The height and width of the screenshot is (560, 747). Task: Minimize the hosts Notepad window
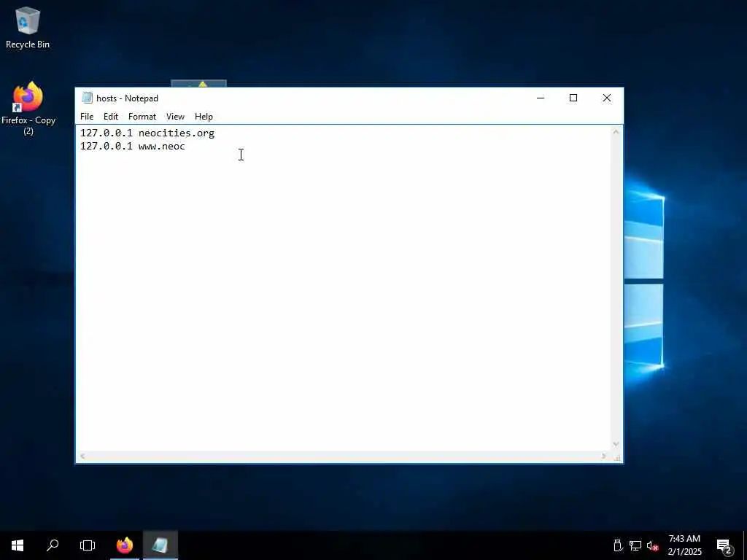(541, 98)
